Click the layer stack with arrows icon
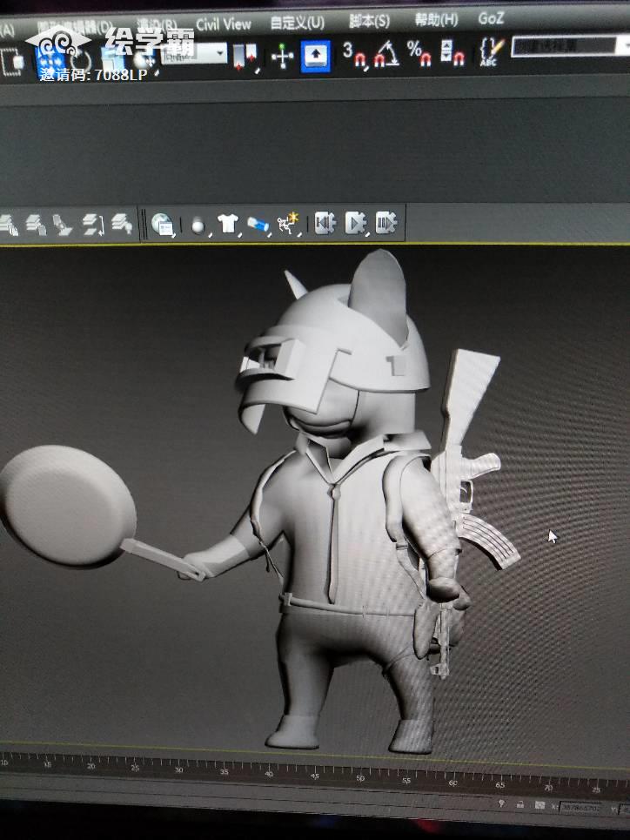 [x=93, y=225]
